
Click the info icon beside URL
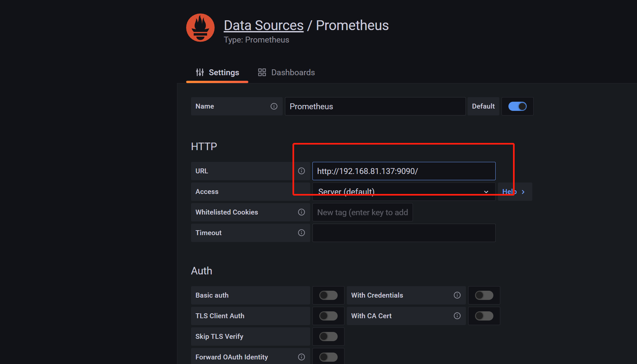302,171
